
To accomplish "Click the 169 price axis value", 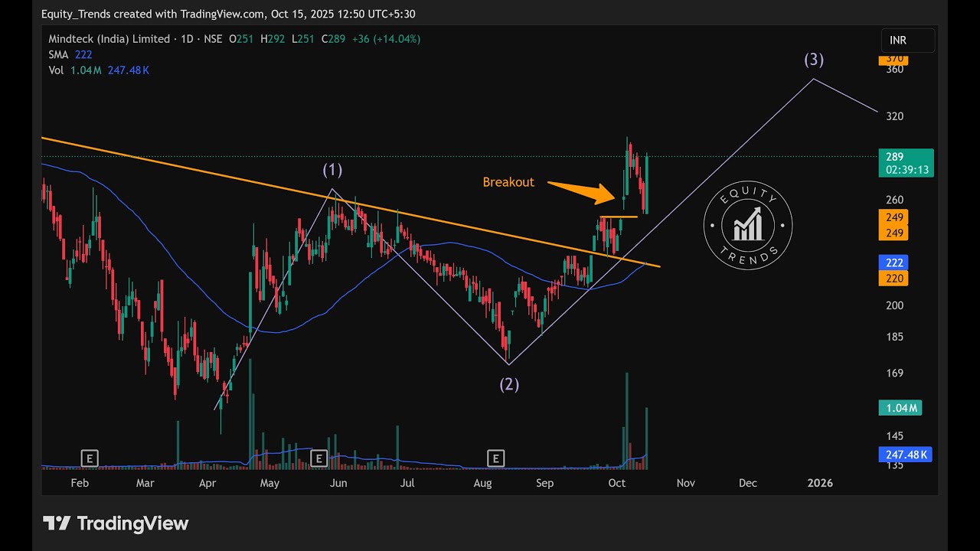I will click(x=895, y=373).
